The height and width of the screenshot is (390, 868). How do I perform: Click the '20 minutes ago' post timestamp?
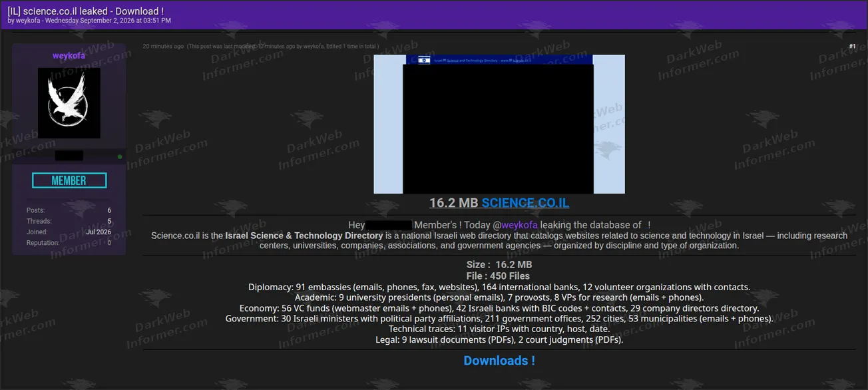[x=163, y=47]
